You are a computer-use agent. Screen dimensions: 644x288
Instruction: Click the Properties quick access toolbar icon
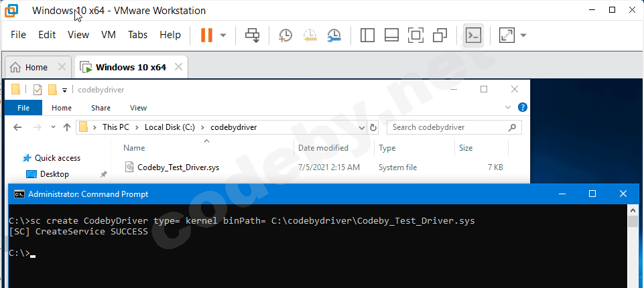coord(38,90)
